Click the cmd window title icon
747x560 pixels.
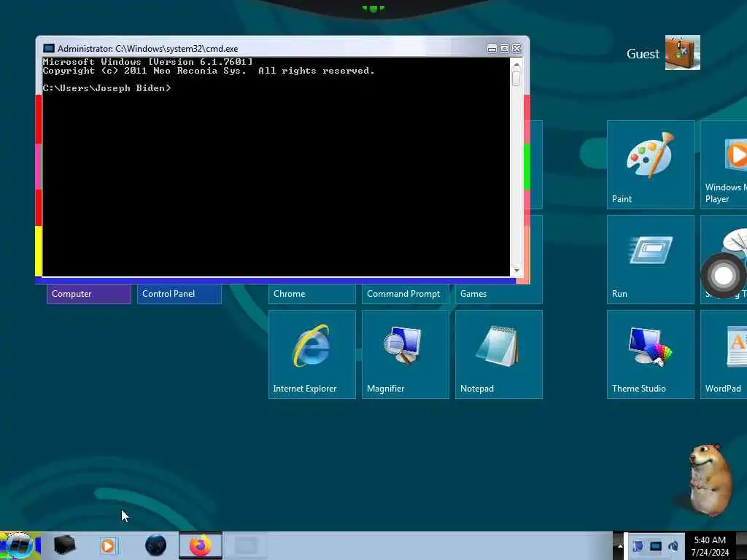tap(49, 48)
